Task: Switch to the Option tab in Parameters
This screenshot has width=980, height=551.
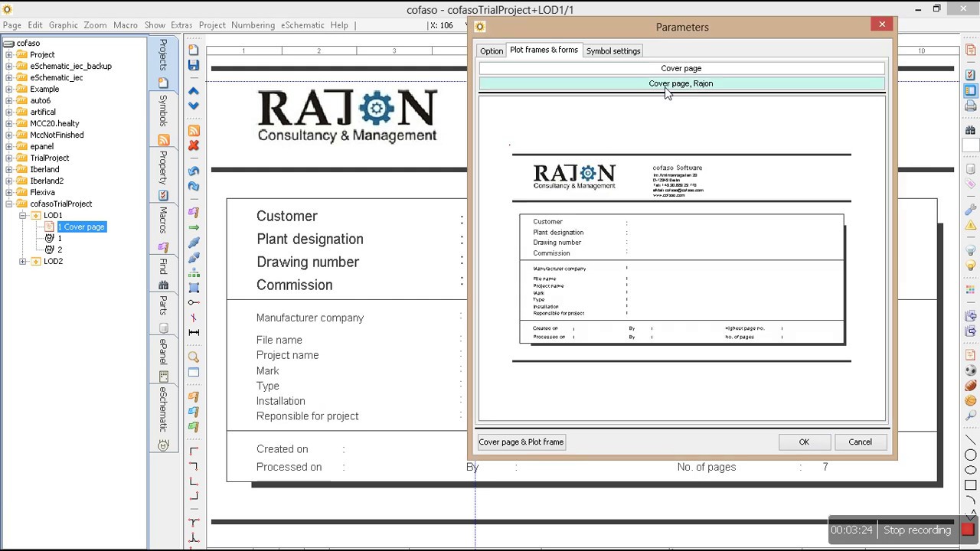Action: click(x=492, y=51)
